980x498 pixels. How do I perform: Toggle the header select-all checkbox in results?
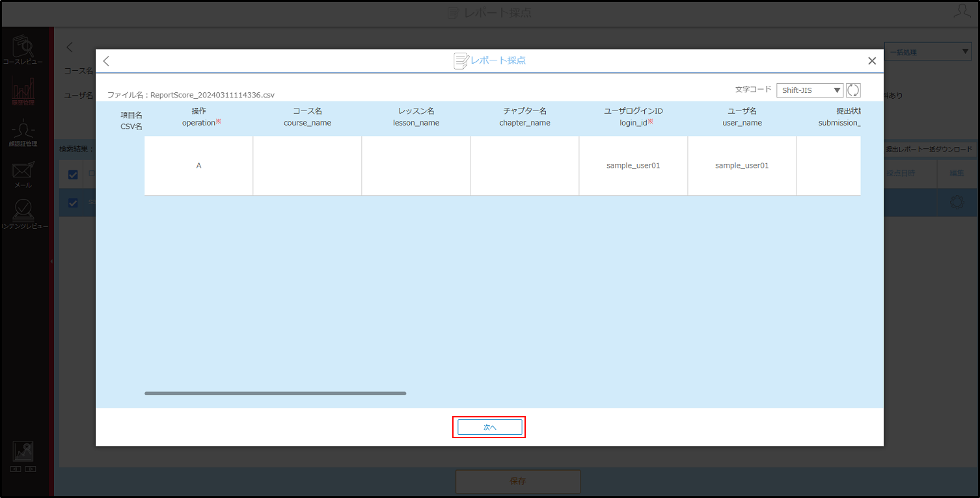[73, 174]
